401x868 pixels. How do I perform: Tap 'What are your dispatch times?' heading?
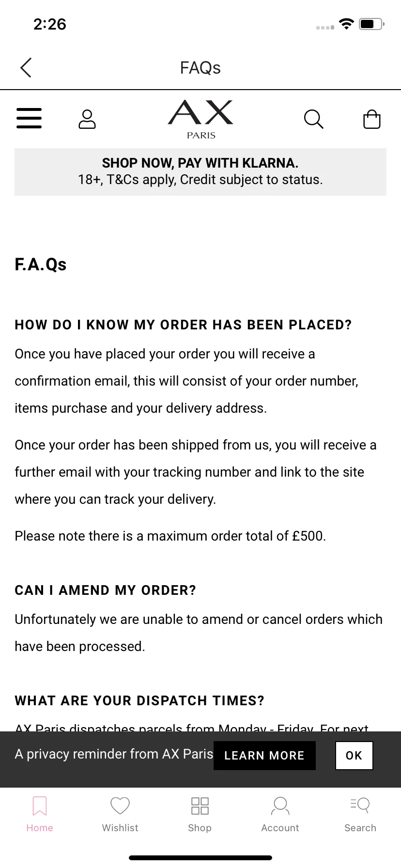click(x=139, y=700)
